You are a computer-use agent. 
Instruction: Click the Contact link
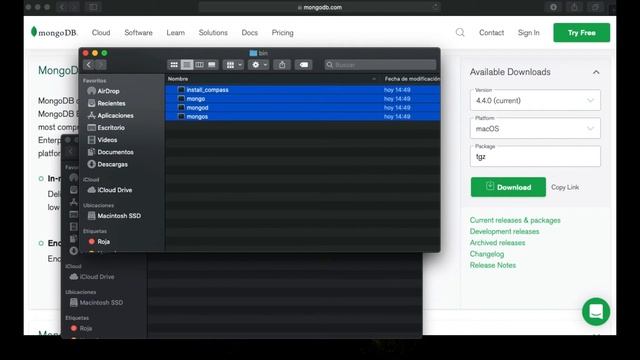[x=491, y=33]
